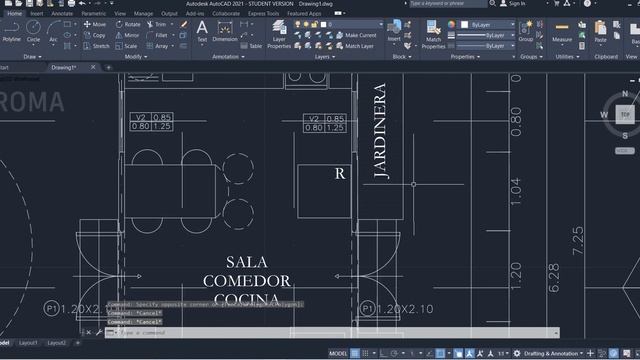640x360 pixels.
Task: Click the Array tool
Action: pyautogui.click(x=157, y=46)
